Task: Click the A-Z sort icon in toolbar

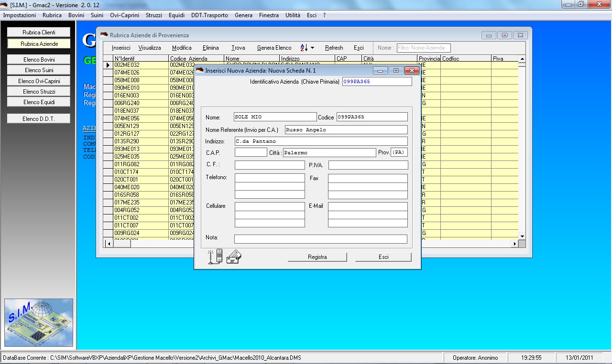Action: coord(304,48)
